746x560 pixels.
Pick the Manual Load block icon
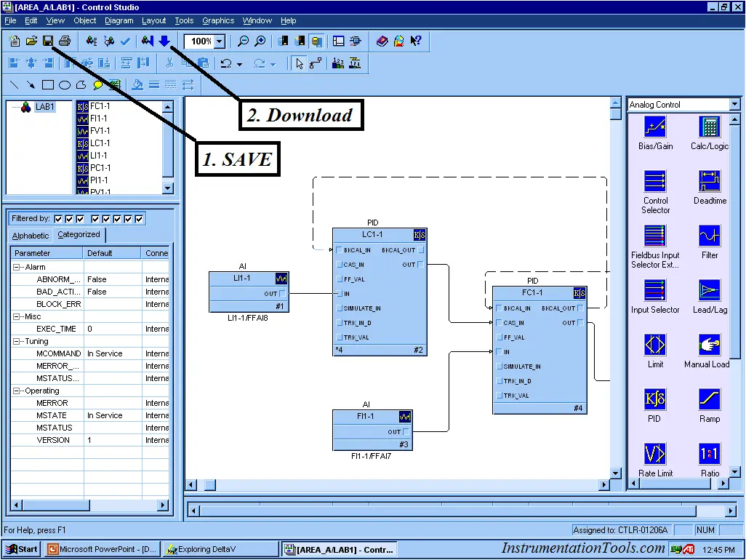point(710,345)
